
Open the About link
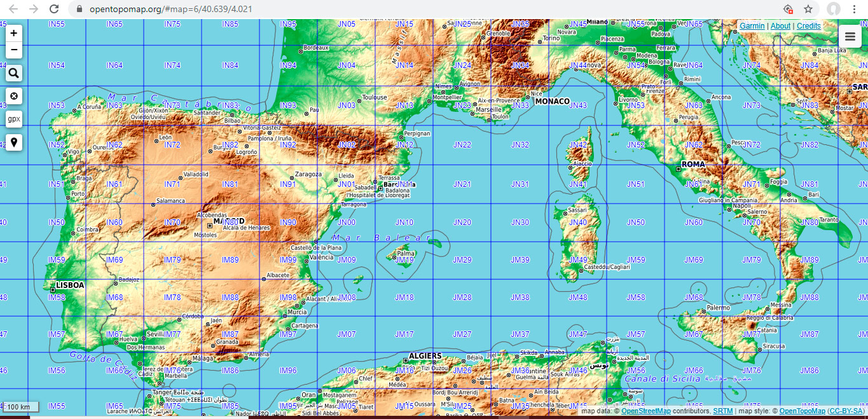coord(780,26)
